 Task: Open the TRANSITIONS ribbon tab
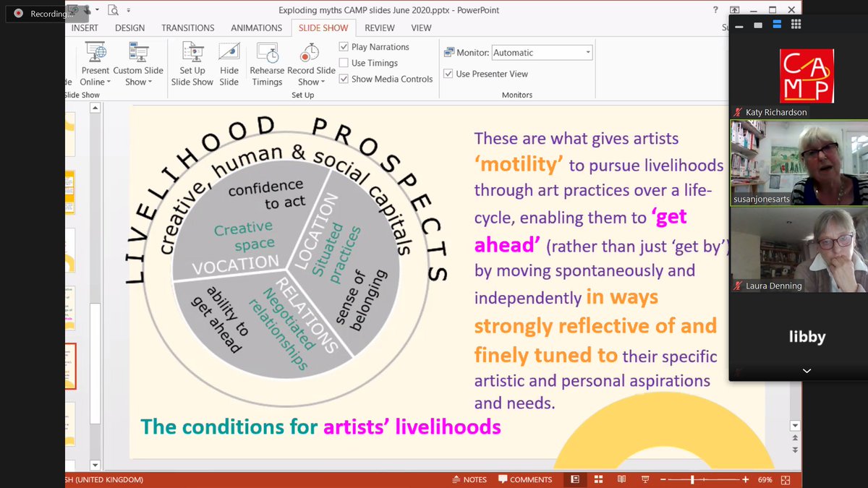[x=188, y=27]
